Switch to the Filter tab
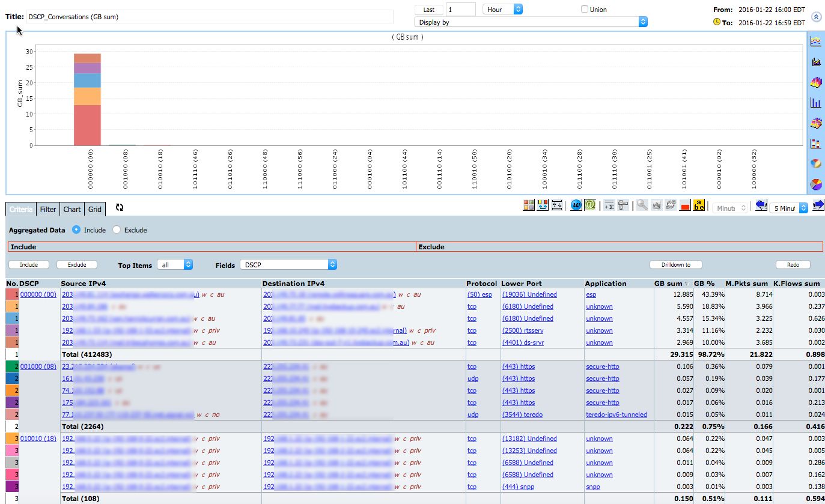The height and width of the screenshot is (504, 825). pos(48,209)
